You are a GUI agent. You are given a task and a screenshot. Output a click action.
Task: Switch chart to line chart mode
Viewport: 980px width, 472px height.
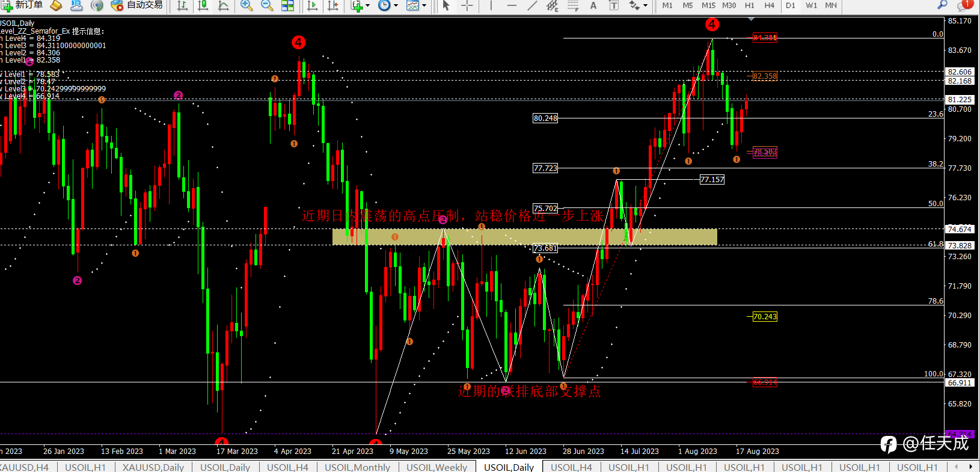(223, 5)
